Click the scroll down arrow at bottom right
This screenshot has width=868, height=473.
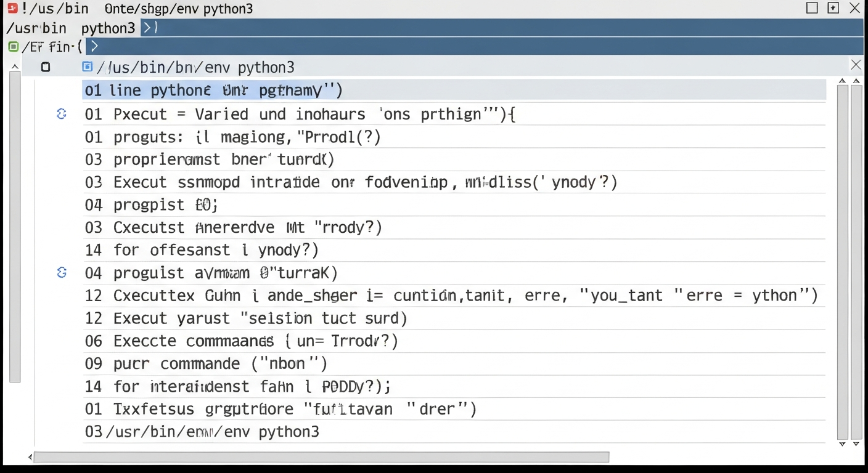coord(856,444)
